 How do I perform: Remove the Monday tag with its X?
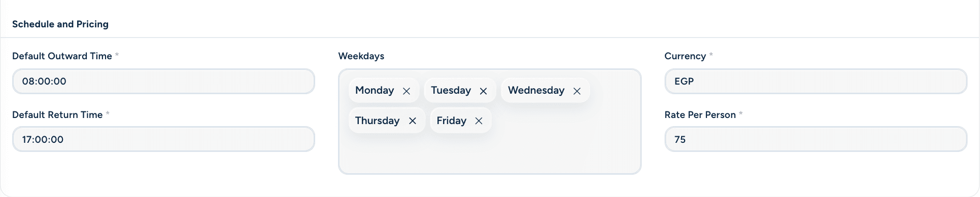(407, 91)
